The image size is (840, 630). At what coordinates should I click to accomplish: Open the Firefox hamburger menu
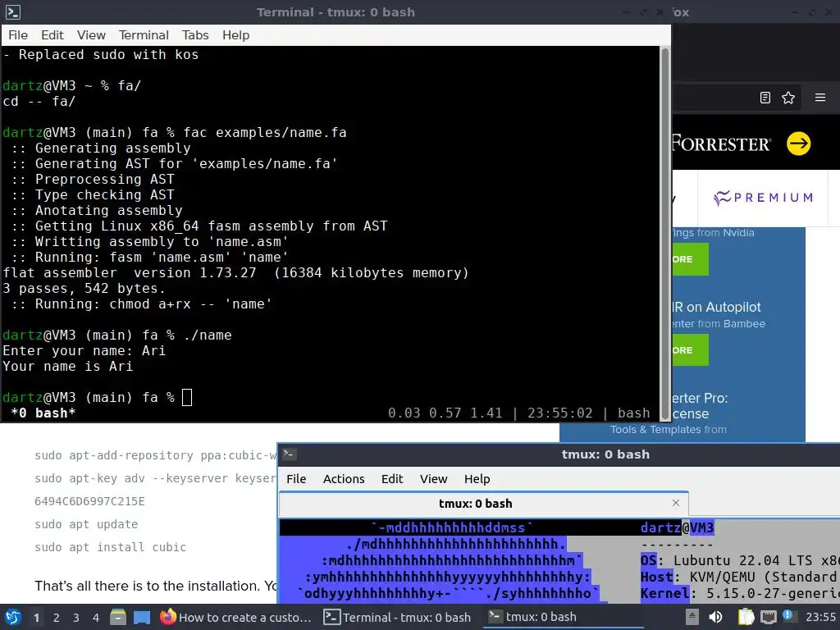click(819, 98)
